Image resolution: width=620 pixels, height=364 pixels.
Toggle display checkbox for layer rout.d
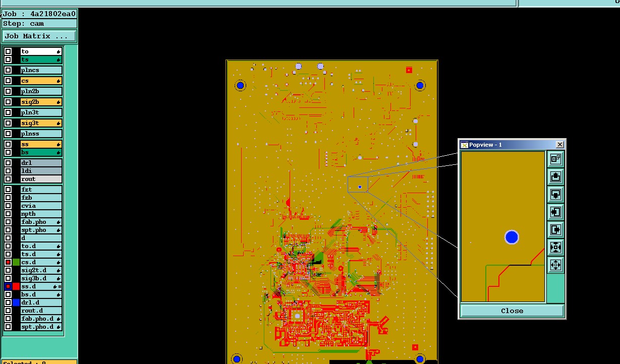pyautogui.click(x=8, y=311)
